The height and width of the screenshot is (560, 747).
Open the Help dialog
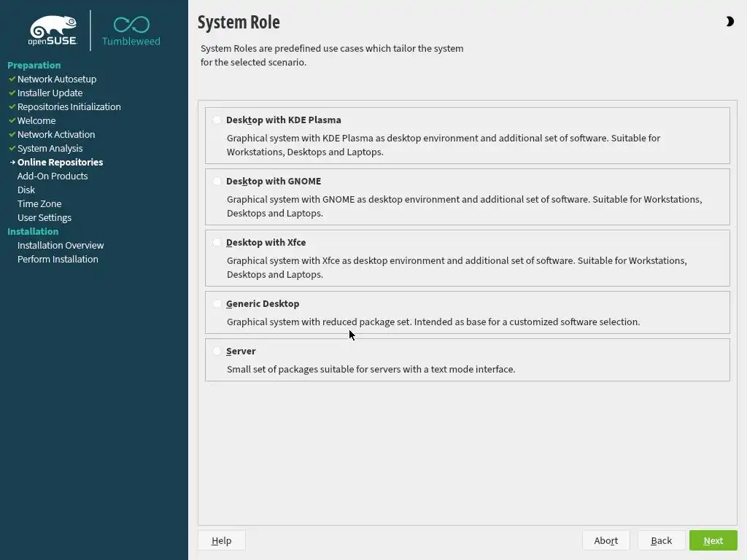(221, 540)
